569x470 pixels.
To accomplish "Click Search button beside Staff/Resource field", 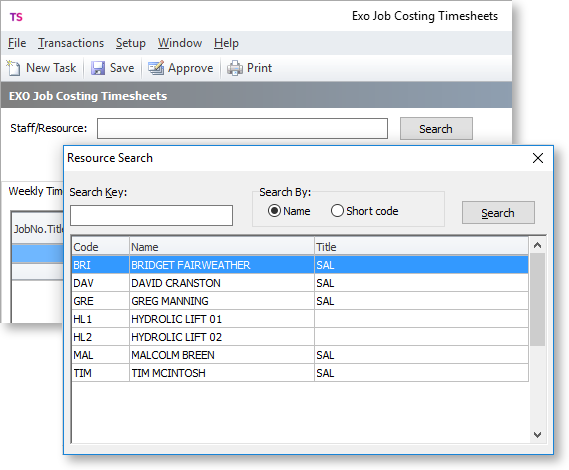I will [x=436, y=128].
